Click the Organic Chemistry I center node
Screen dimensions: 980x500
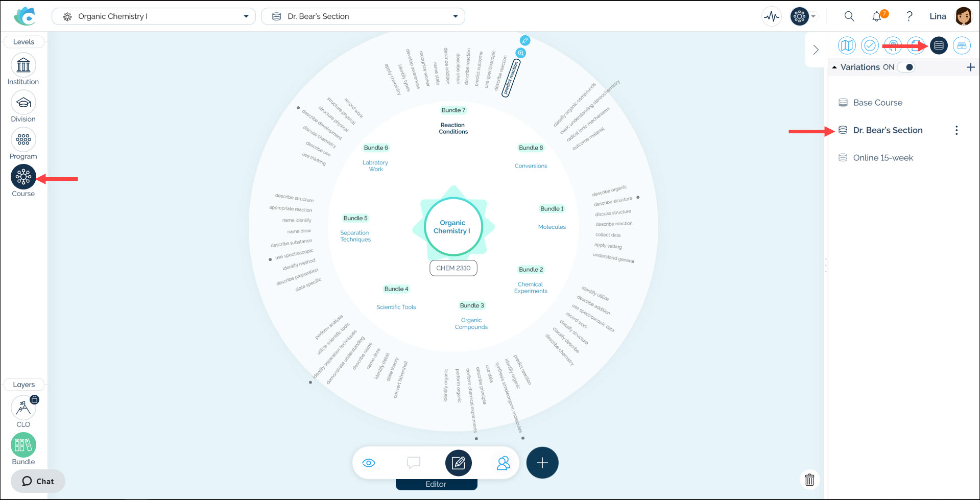[452, 227]
